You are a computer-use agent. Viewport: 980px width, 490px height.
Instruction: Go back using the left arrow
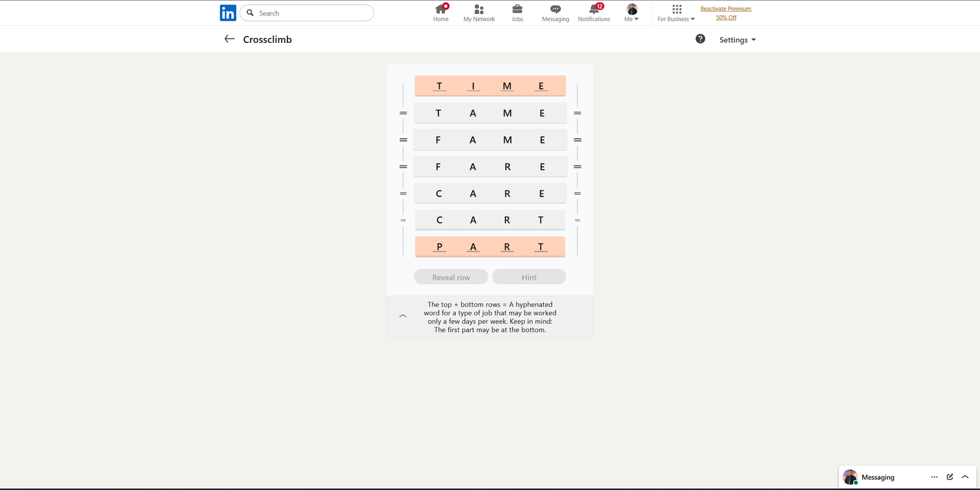pyautogui.click(x=230, y=39)
